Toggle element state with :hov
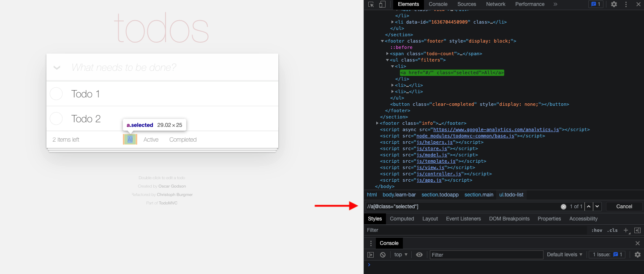Image resolution: width=644 pixels, height=274 pixels. tap(597, 230)
